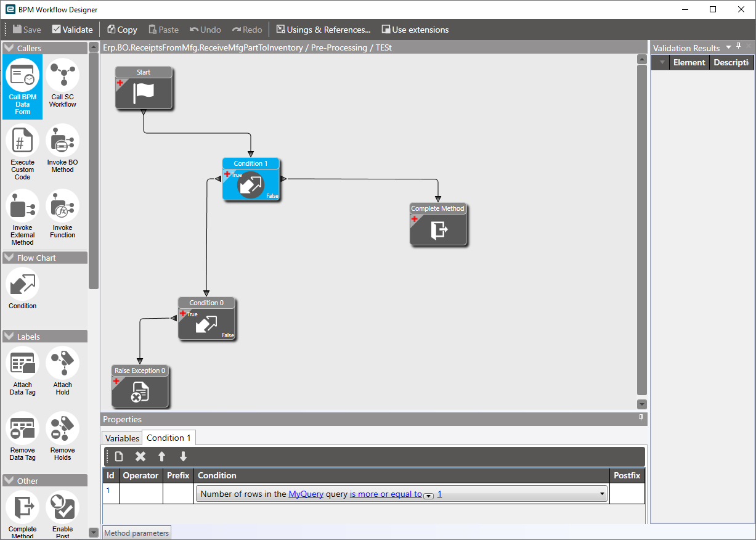Open the condition expression dropdown
756x540 pixels.
(x=602, y=493)
